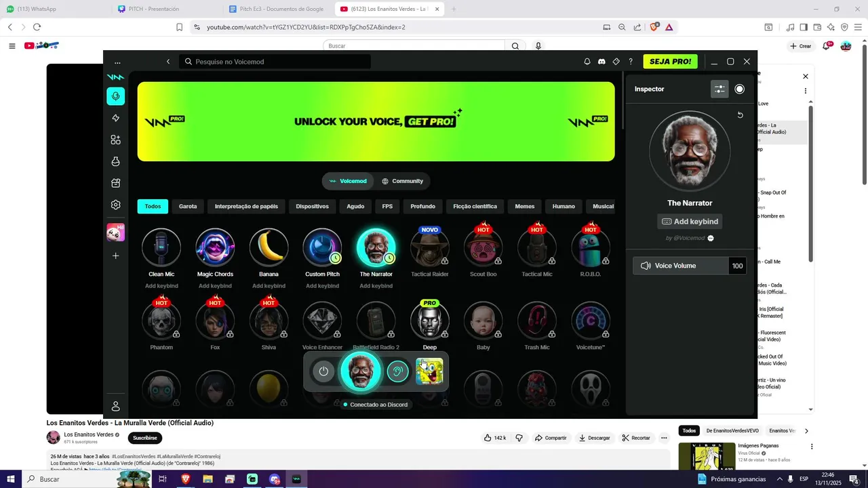The width and height of the screenshot is (868, 488).
Task: Filter voices by Agudo category
Action: [355, 206]
